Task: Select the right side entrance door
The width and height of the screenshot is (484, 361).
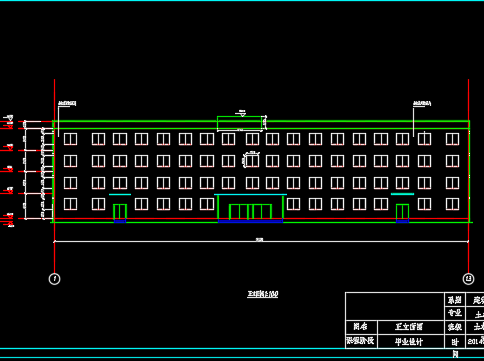Action: click(402, 212)
